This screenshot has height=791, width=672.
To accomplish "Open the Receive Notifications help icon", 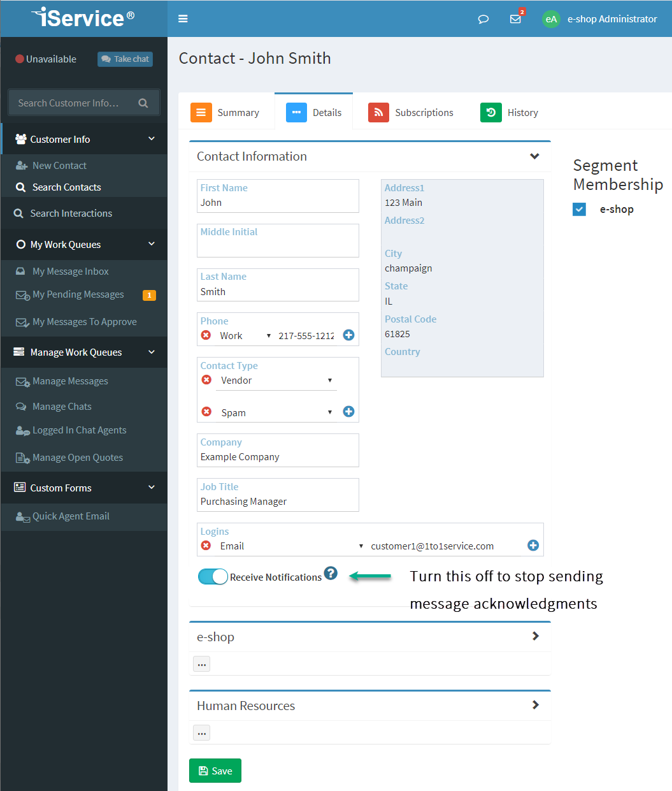I will click(x=331, y=573).
